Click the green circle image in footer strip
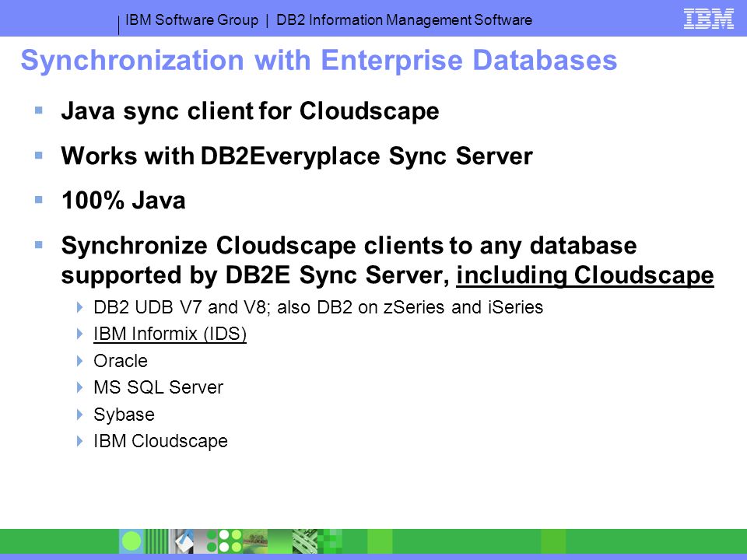Image resolution: width=747 pixels, height=560 pixels. click(x=132, y=541)
